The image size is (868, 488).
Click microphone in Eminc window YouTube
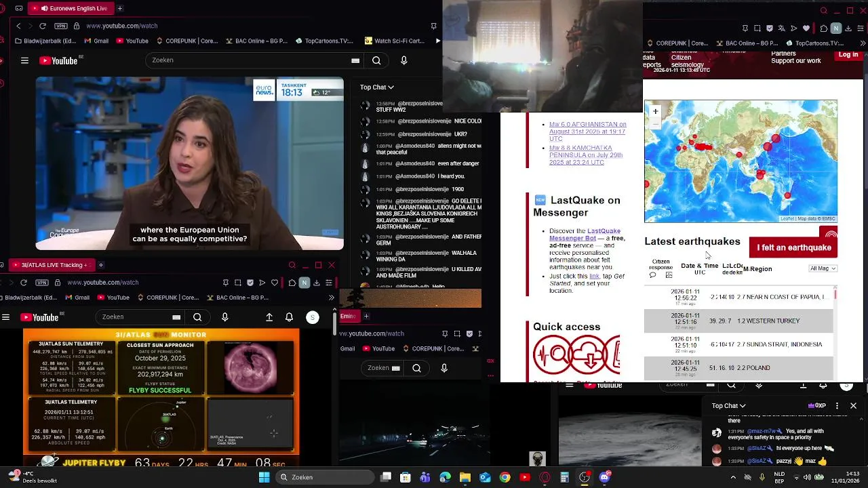[x=444, y=368]
